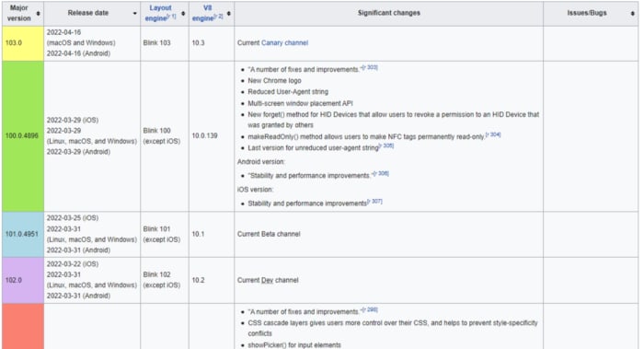Click the Reduced User-Agent string bullet

tap(288, 92)
